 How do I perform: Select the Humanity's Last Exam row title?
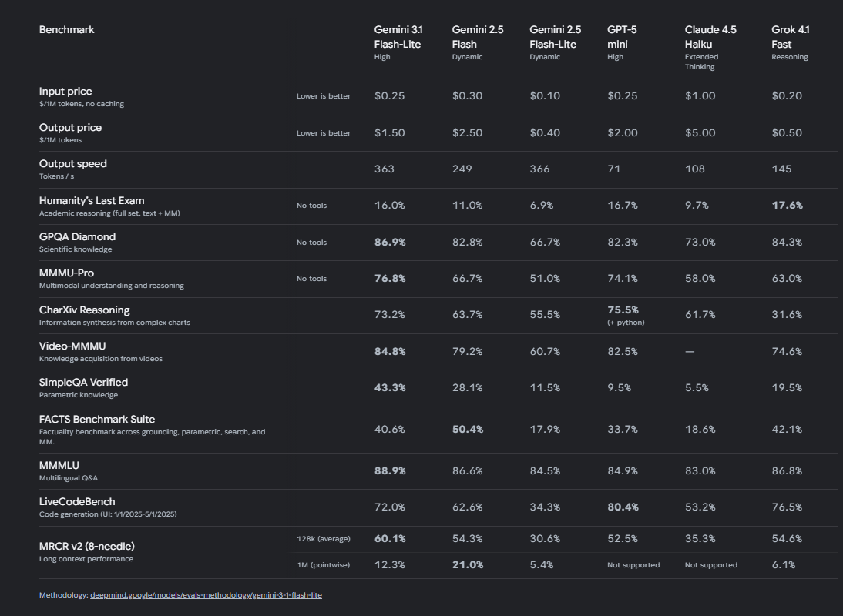(92, 200)
